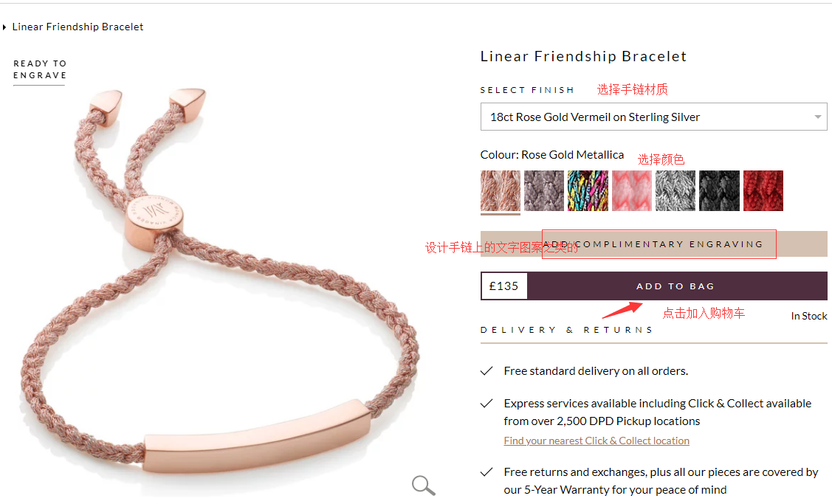
Task: Click the Delivery & Returns section heading
Action: [566, 330]
